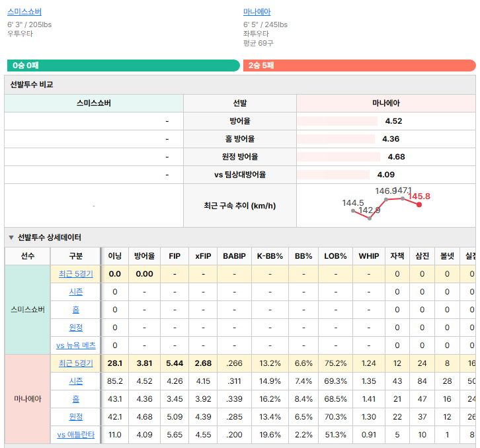
Task: Select the LOB% column header
Action: tap(335, 256)
